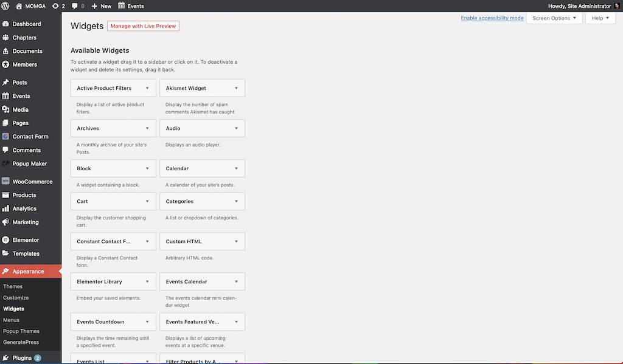Open the Help dropdown
This screenshot has width=623, height=364.
[x=600, y=18]
